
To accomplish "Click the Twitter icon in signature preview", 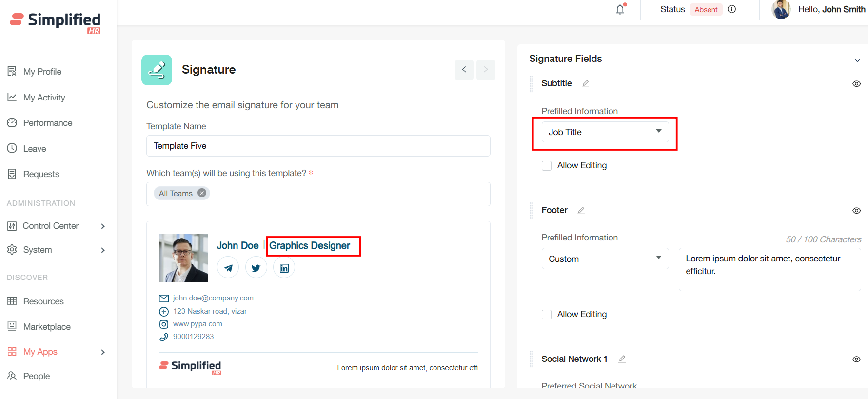I will (256, 268).
